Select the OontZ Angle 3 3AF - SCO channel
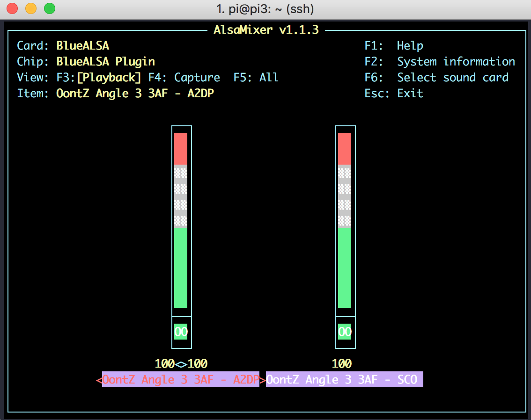Image resolution: width=531 pixels, height=420 pixels. [345, 379]
